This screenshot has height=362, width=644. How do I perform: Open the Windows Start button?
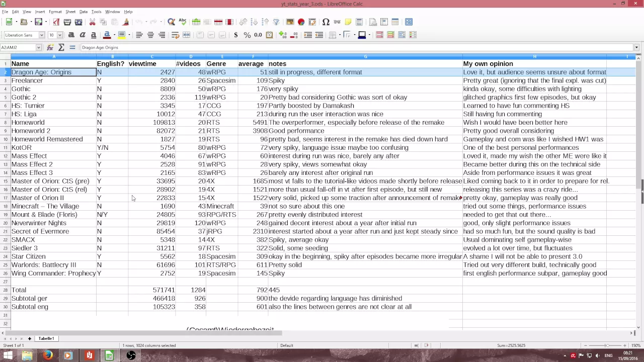(8, 356)
